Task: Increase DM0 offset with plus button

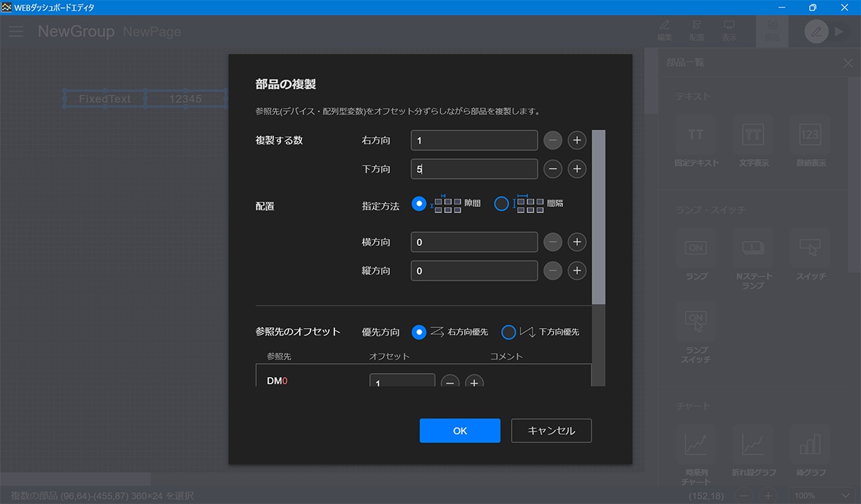Action: [x=474, y=382]
